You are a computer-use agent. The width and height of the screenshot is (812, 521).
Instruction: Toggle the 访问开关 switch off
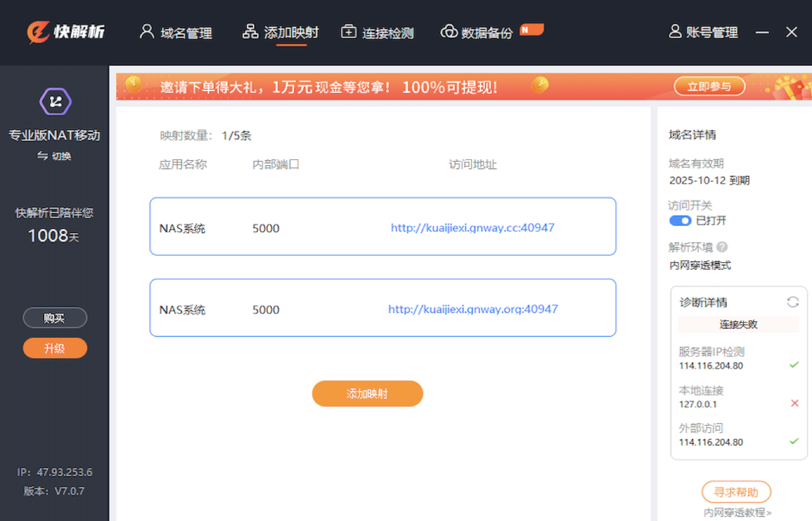click(x=680, y=221)
